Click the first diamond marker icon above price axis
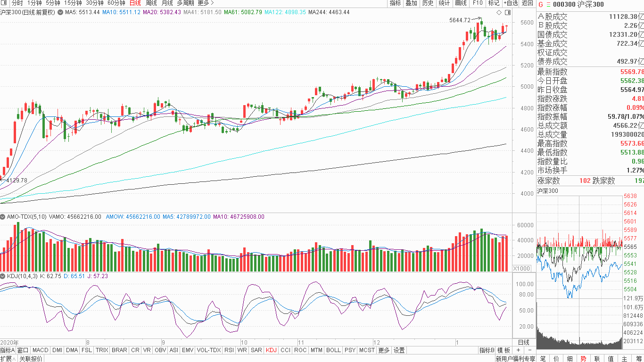Screen dimensions: 644x362 [499, 12]
